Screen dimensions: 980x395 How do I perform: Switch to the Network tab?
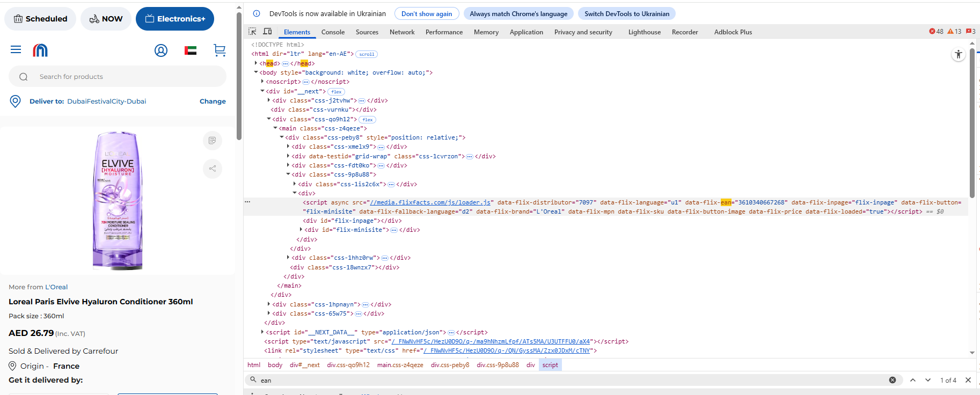pyautogui.click(x=402, y=32)
